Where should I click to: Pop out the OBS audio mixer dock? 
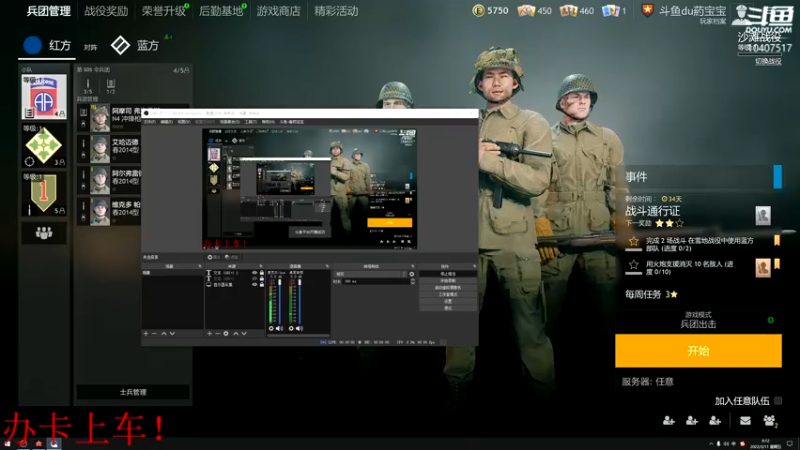[327, 266]
